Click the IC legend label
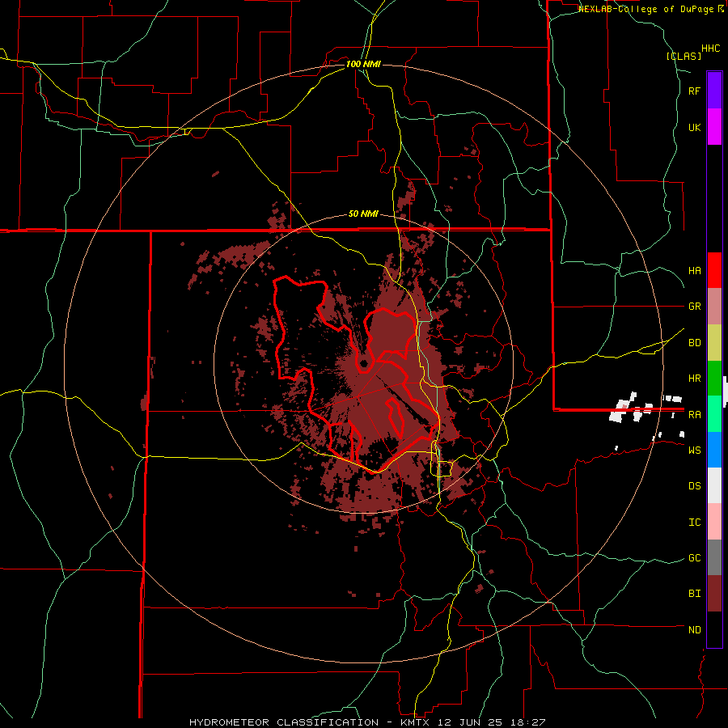 click(694, 523)
